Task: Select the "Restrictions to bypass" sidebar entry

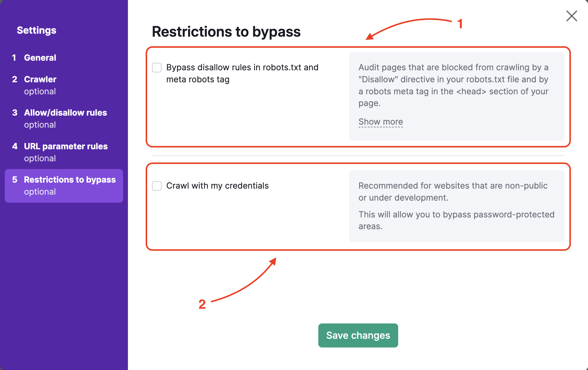Action: pyautogui.click(x=69, y=180)
